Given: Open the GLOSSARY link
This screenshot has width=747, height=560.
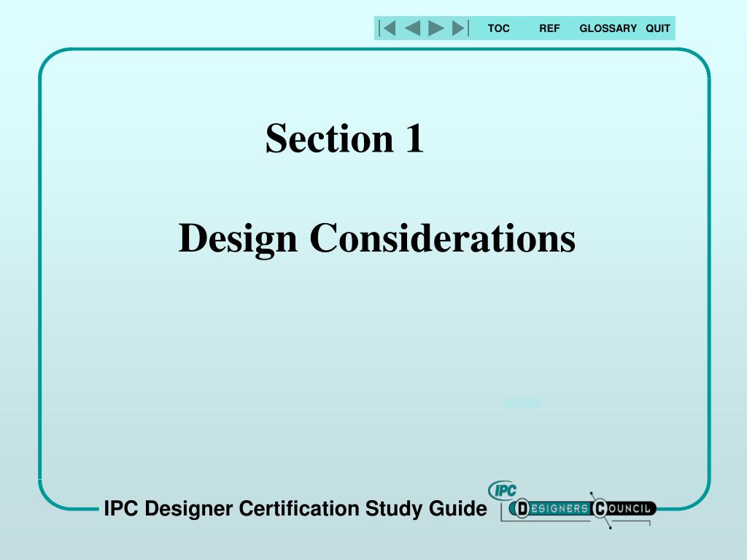Looking at the screenshot, I should click(608, 28).
